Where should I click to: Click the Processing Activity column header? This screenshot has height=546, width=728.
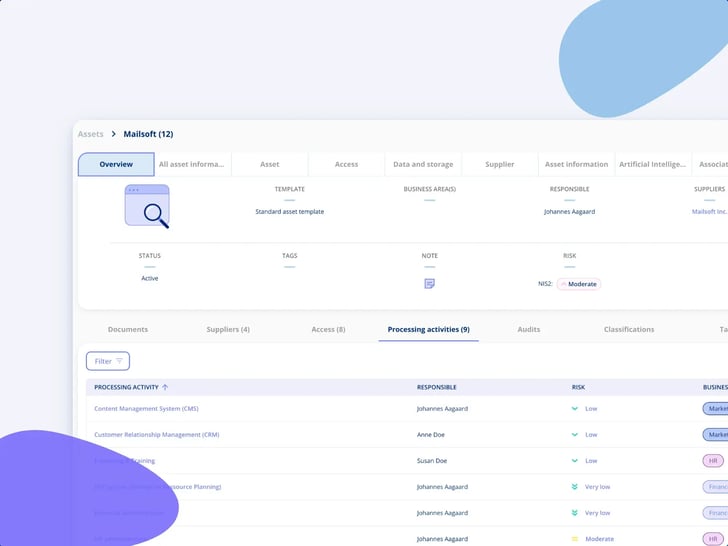(x=126, y=387)
